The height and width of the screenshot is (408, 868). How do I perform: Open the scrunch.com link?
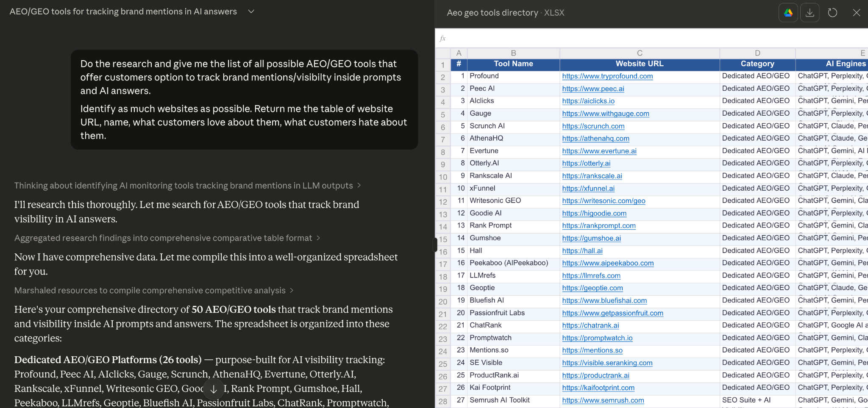pyautogui.click(x=593, y=126)
